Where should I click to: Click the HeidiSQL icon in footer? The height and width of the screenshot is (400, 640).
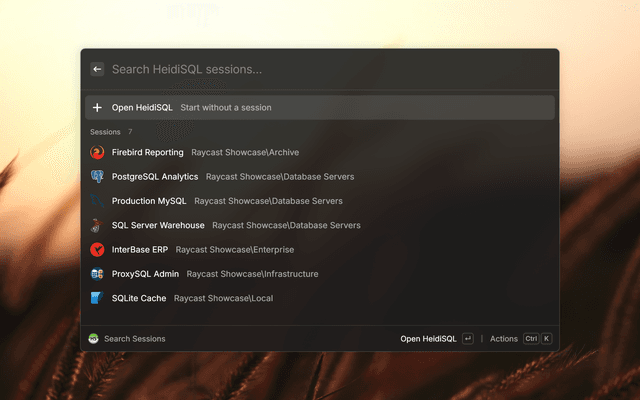pos(93,338)
